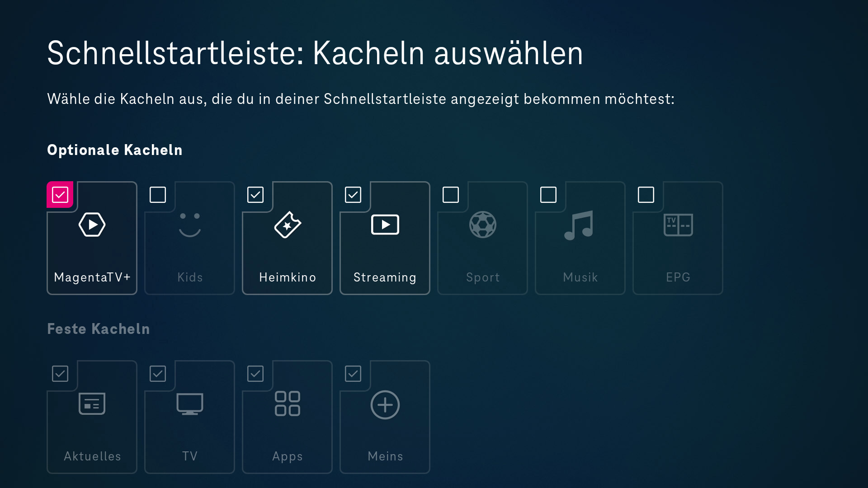
Task: Click the Apps grid icon
Action: click(288, 404)
